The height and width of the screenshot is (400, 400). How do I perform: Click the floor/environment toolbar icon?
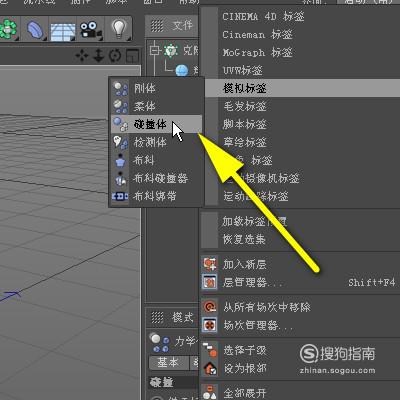coord(63,31)
